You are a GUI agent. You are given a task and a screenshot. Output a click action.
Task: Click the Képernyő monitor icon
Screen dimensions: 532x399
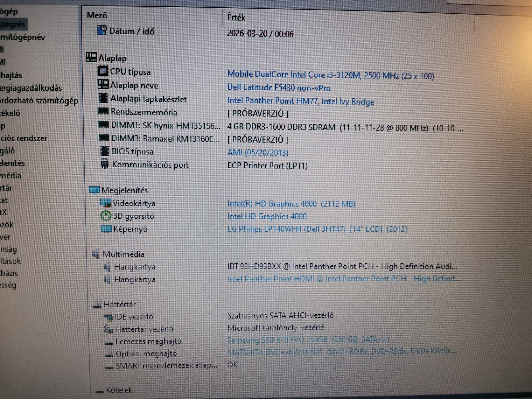click(106, 228)
